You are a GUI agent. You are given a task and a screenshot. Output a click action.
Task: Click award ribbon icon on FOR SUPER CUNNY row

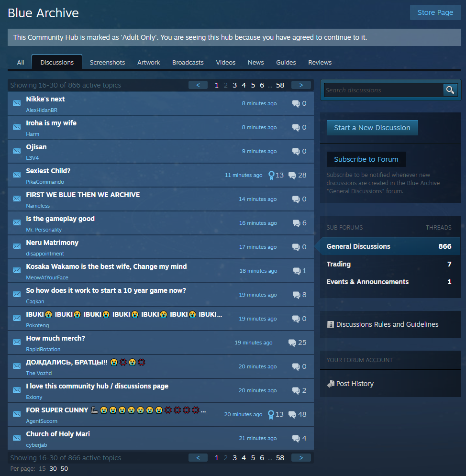coord(271,414)
